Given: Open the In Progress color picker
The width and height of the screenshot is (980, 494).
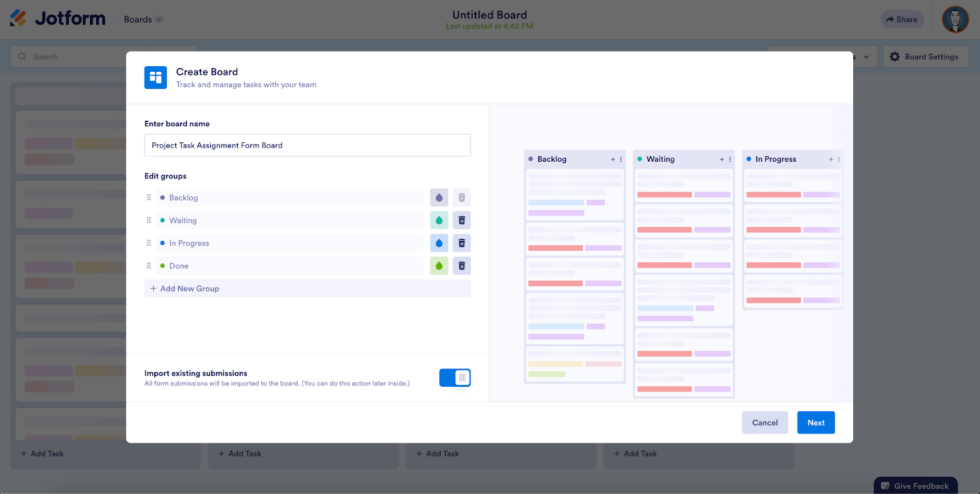Looking at the screenshot, I should pos(439,243).
